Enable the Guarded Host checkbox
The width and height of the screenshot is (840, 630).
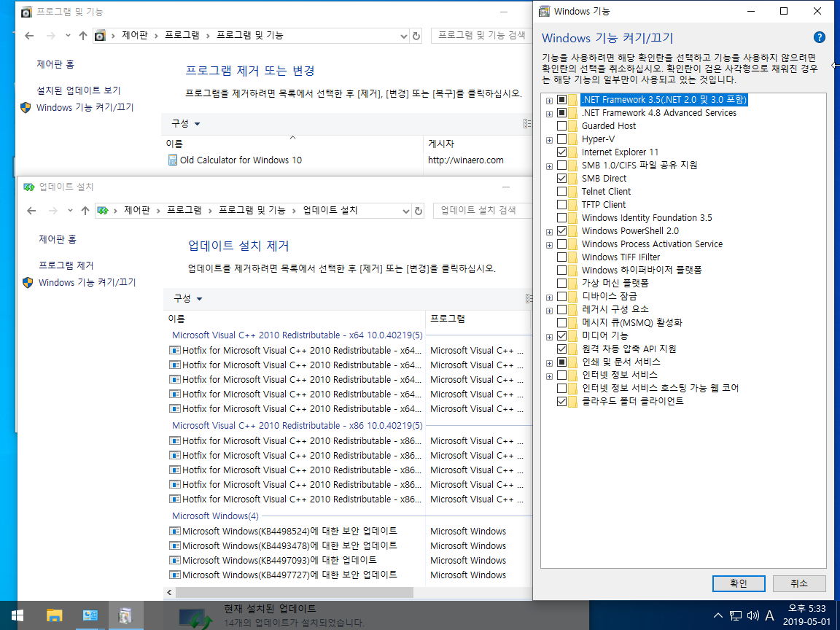[x=561, y=126]
